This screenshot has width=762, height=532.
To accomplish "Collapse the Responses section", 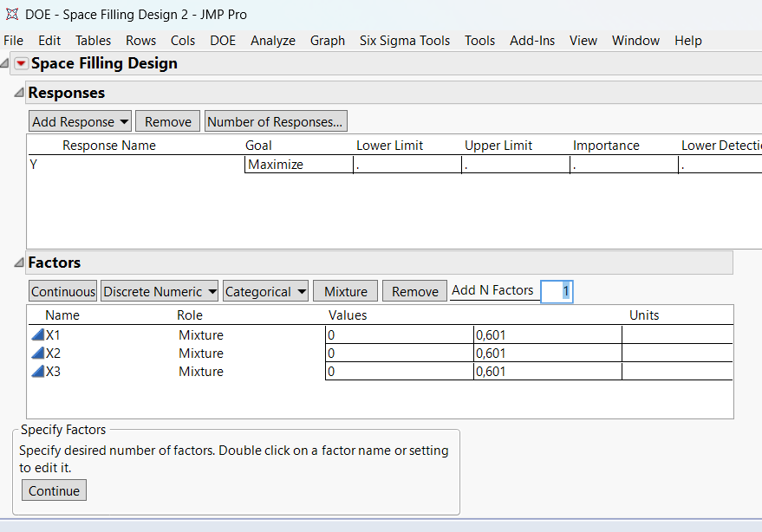I will tap(19, 93).
